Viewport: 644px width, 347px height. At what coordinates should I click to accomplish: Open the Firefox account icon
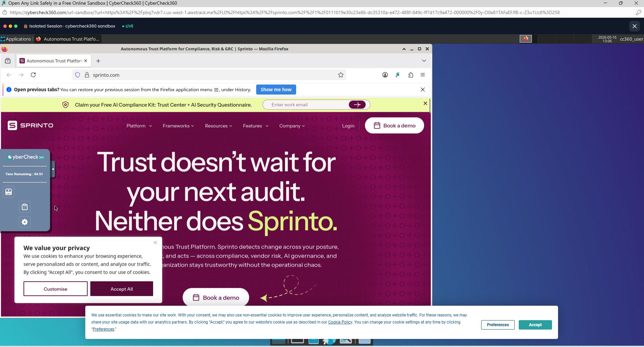(x=385, y=75)
